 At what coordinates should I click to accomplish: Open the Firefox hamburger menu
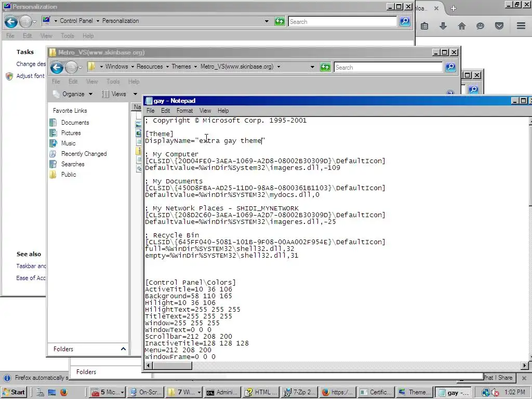coord(521,26)
